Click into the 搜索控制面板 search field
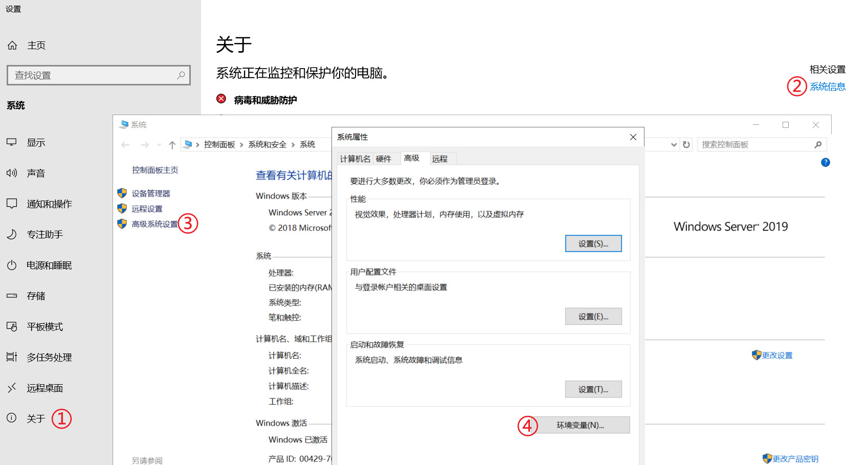The height and width of the screenshot is (465, 868). [x=762, y=145]
